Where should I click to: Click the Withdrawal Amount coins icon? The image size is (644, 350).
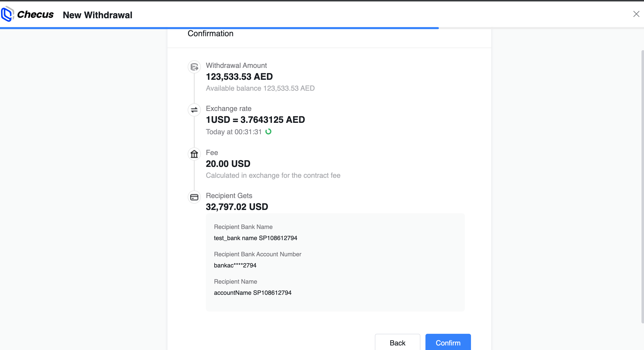pos(194,67)
